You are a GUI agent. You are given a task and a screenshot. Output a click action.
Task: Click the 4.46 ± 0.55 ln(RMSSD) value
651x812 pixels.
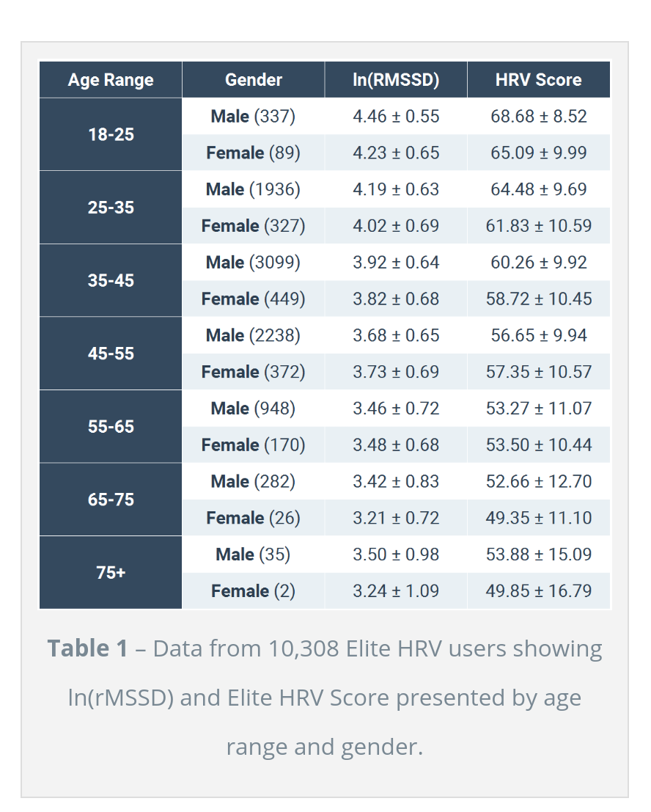point(396,116)
